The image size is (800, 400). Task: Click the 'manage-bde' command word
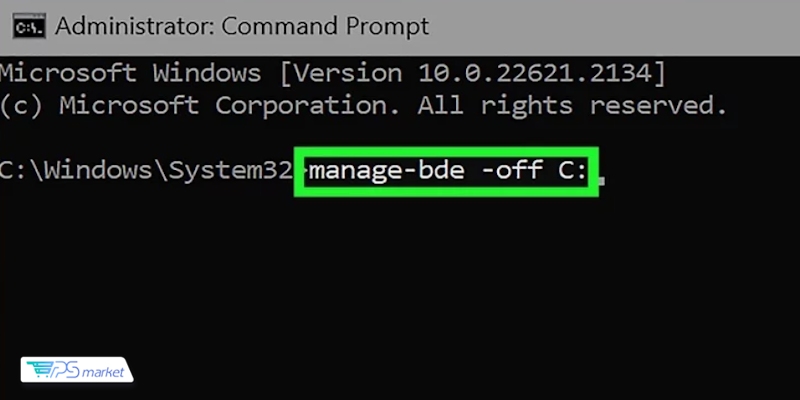pos(372,170)
